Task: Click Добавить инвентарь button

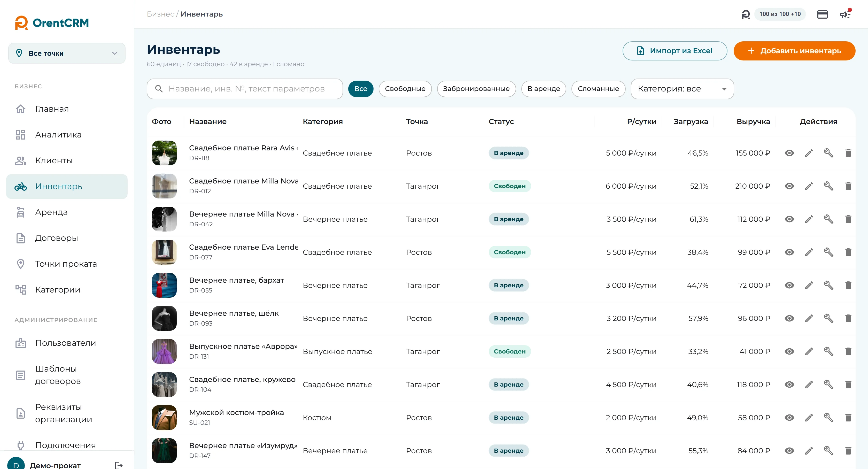Action: [x=794, y=51]
